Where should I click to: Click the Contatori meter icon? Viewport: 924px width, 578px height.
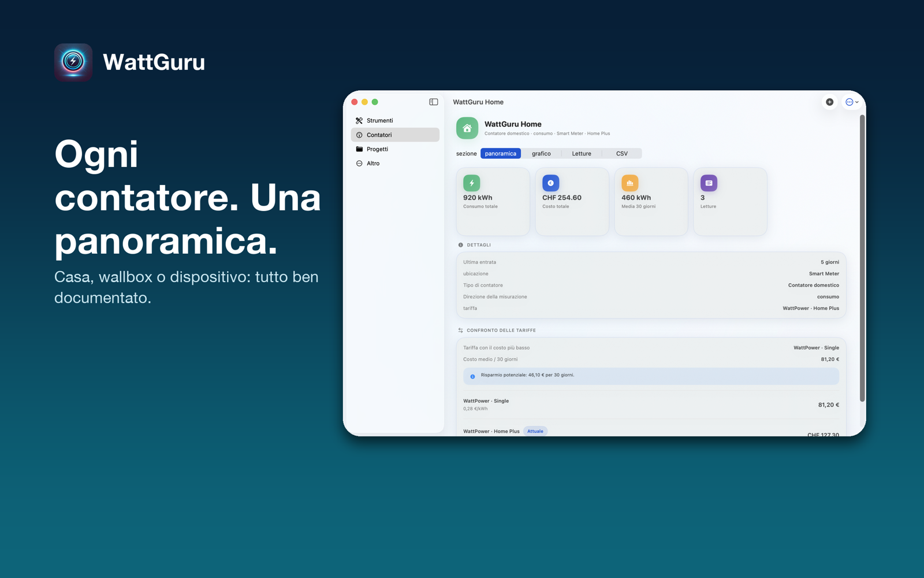[x=359, y=135]
